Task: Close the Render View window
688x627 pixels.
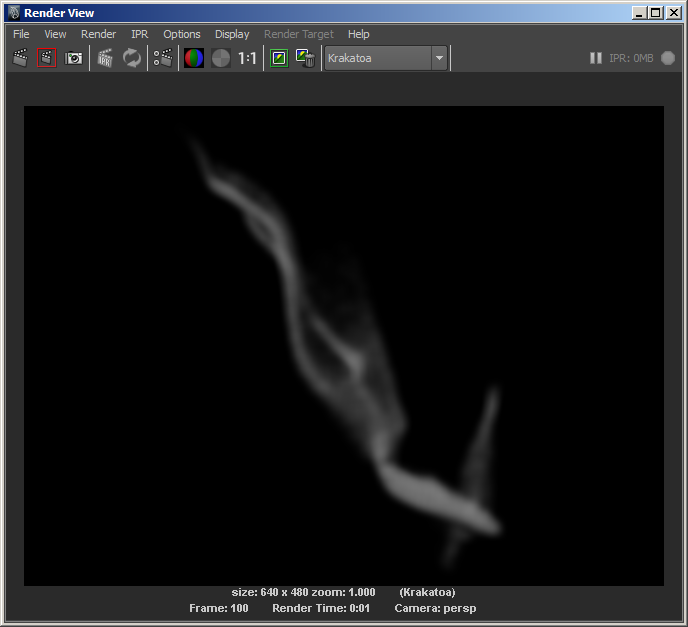Action: pos(674,13)
